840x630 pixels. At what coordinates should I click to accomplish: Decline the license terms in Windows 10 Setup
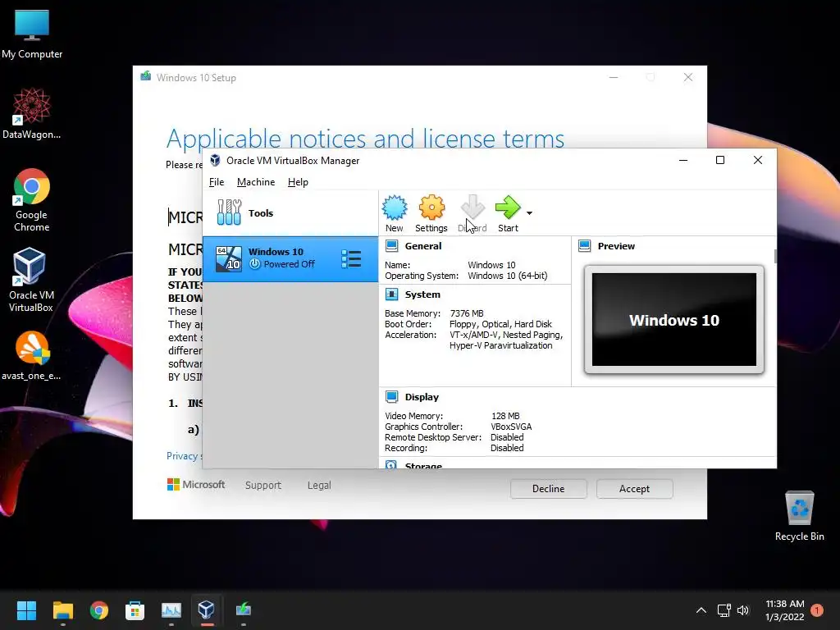pyautogui.click(x=548, y=489)
